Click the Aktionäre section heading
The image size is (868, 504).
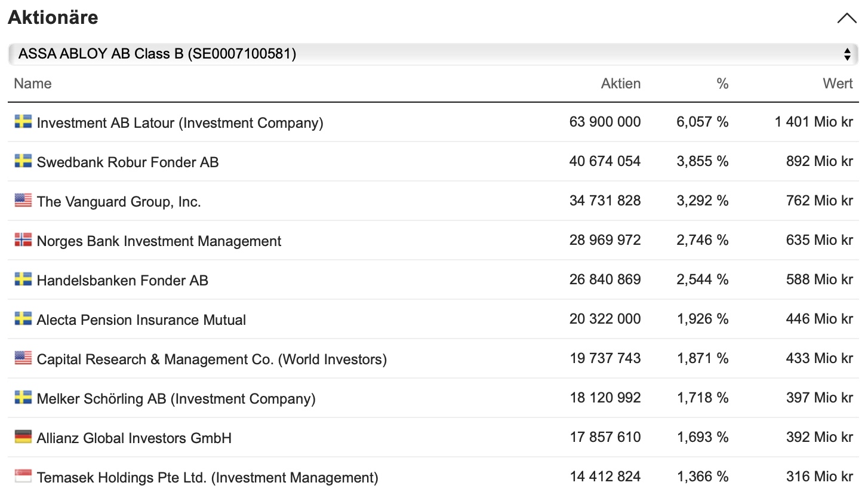(53, 17)
